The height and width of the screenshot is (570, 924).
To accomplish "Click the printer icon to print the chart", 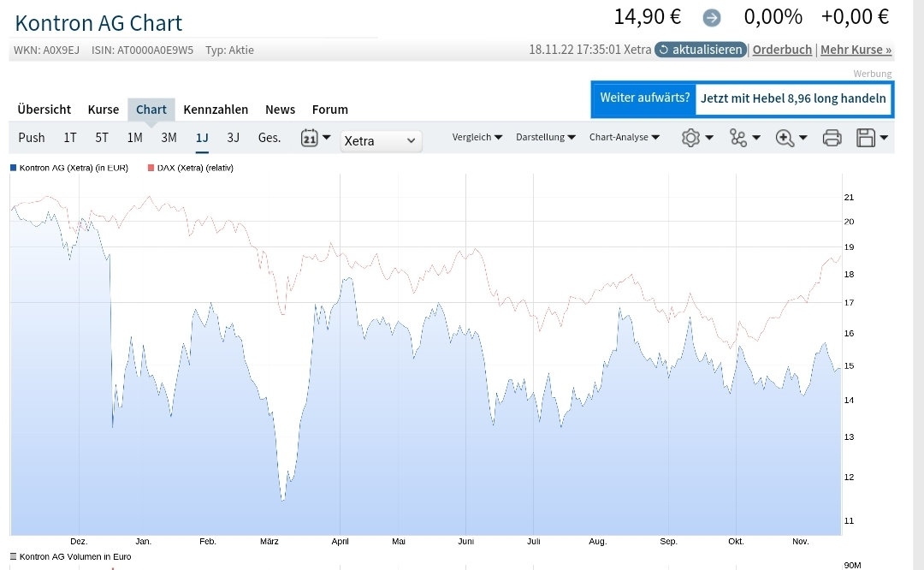I will click(832, 137).
